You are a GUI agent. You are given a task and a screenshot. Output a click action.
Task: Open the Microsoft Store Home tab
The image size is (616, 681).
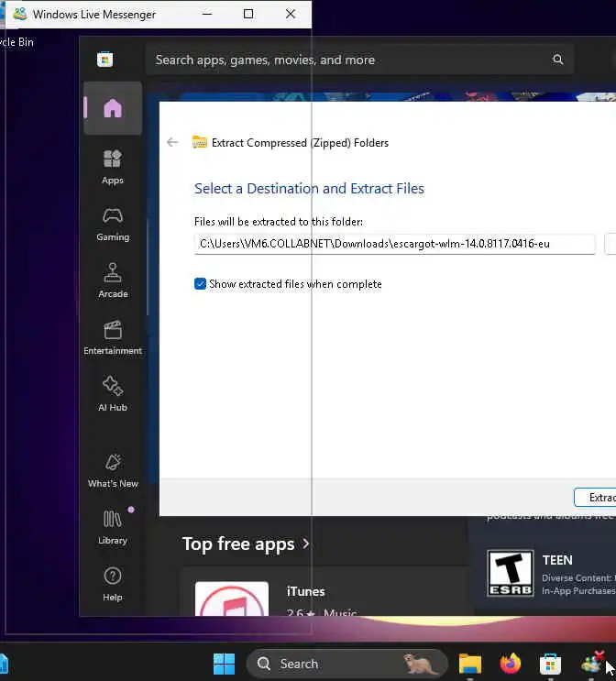tap(113, 108)
